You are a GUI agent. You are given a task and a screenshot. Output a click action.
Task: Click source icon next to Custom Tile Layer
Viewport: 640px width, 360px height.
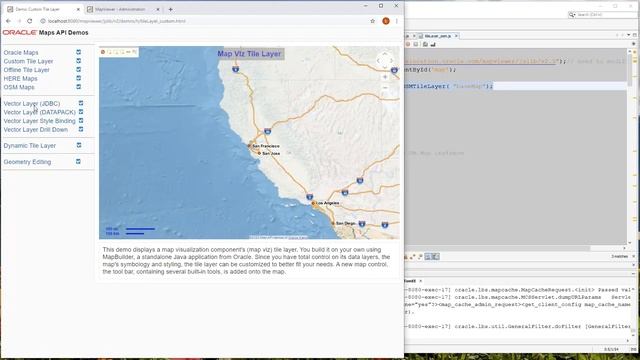[78, 61]
